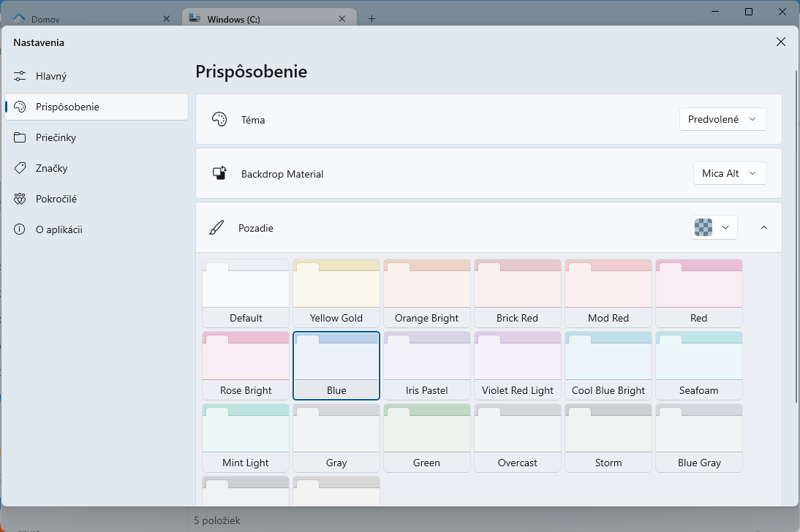Viewport: 800px width, 532px height.
Task: Collapse the Pozadie section chevron
Action: pyautogui.click(x=764, y=227)
